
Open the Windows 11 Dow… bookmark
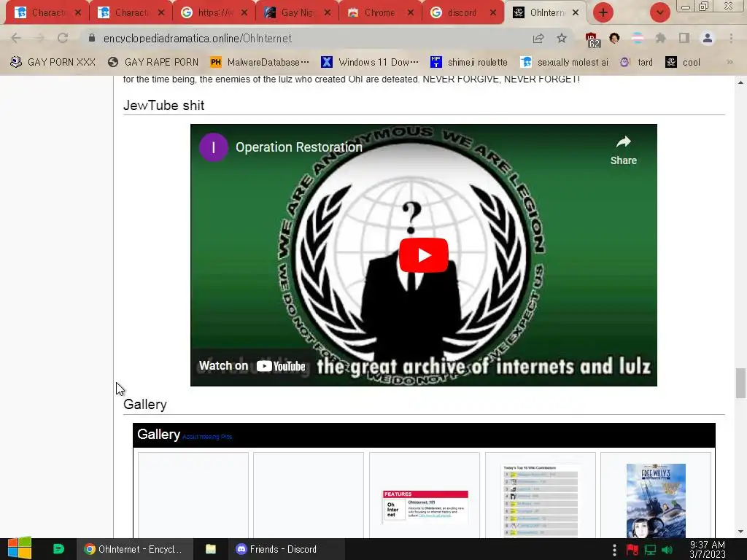pos(370,62)
